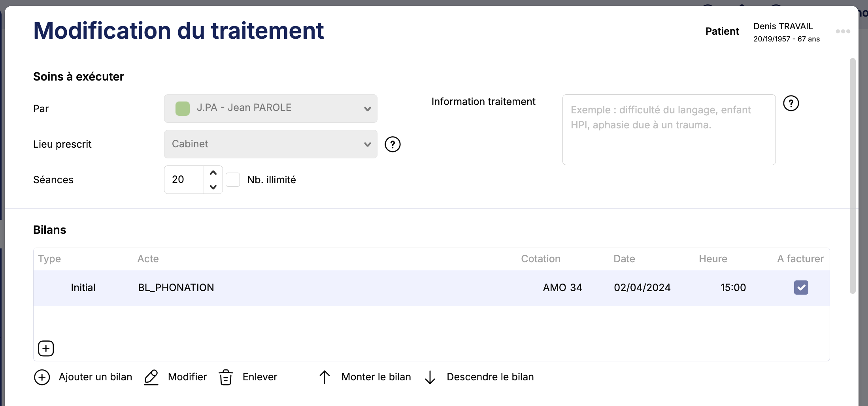Enable the Nb. illimité checkbox
The height and width of the screenshot is (406, 868).
coord(233,180)
